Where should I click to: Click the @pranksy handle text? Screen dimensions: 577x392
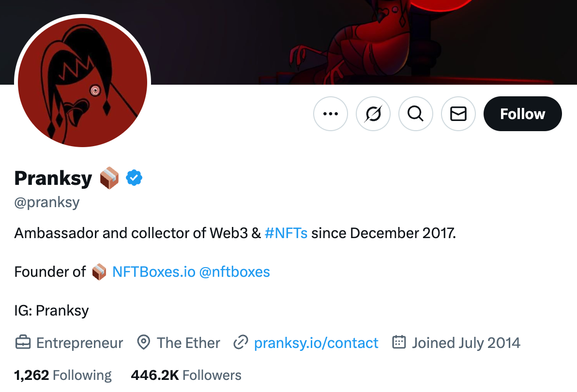coord(47,202)
